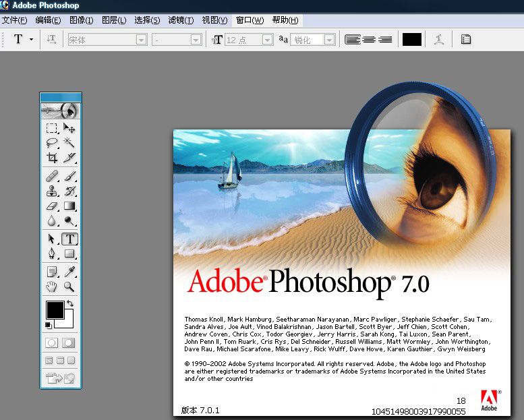Select the Type tool in toolbox
524x420 pixels.
tap(69, 239)
